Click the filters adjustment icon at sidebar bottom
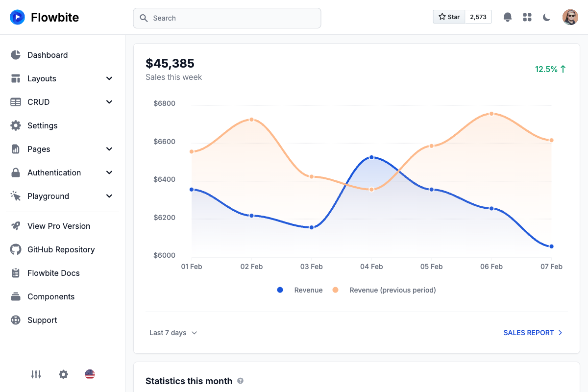The height and width of the screenshot is (392, 588). click(36, 374)
